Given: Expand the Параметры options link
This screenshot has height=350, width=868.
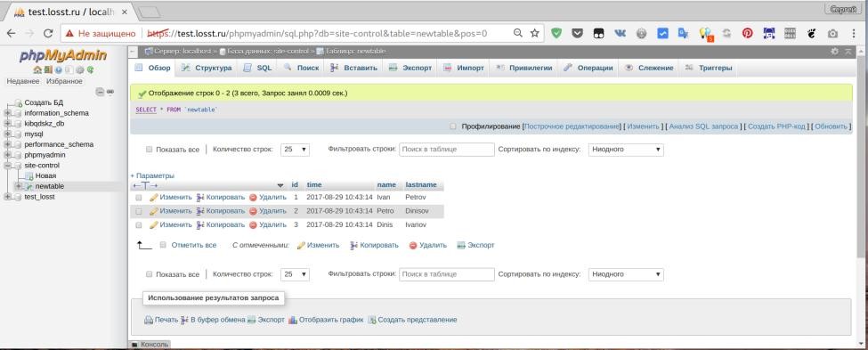Looking at the screenshot, I should click(x=152, y=175).
